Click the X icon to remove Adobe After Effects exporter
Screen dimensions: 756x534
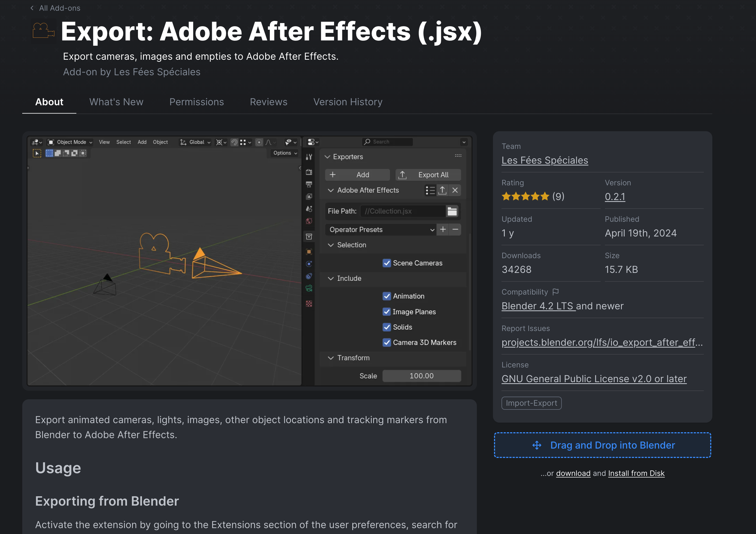click(455, 190)
